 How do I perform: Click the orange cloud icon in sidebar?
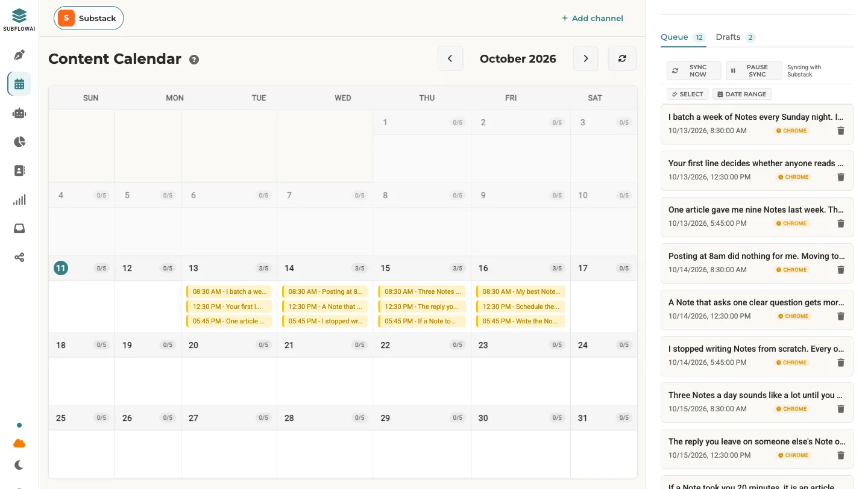click(x=19, y=444)
